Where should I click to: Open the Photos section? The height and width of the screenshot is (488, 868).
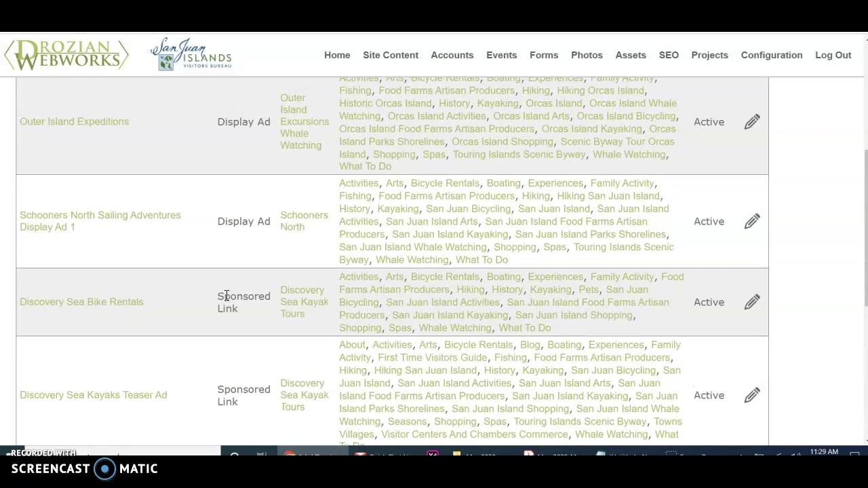(587, 55)
